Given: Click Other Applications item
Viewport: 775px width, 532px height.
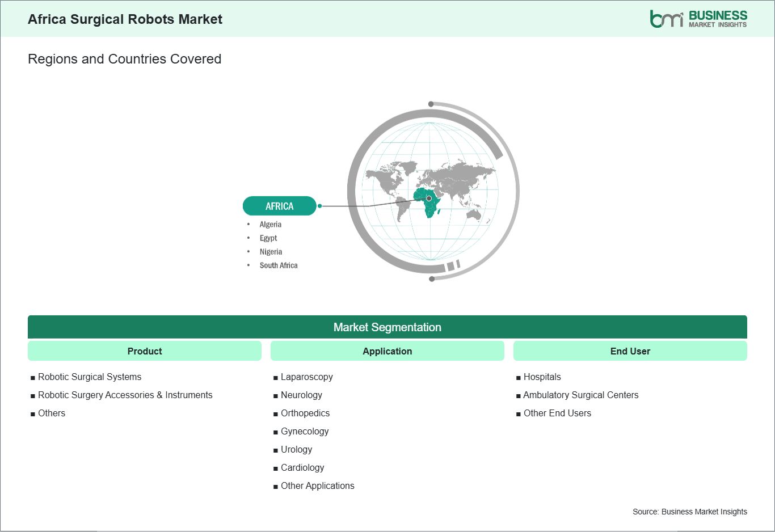Looking at the screenshot, I should [318, 486].
